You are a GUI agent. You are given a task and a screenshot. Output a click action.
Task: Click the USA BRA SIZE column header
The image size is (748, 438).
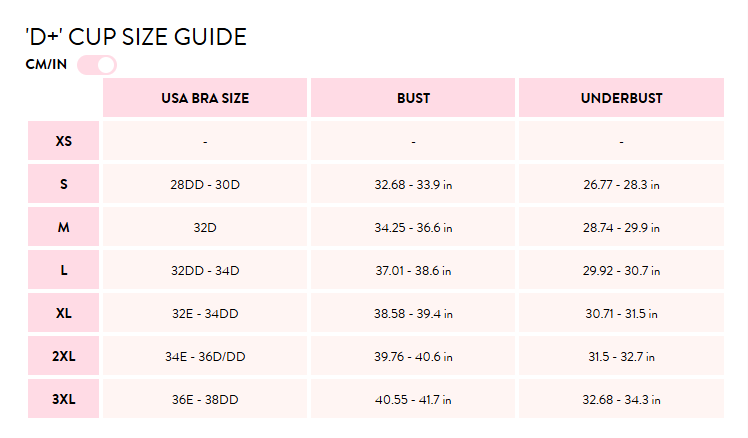[x=205, y=98]
